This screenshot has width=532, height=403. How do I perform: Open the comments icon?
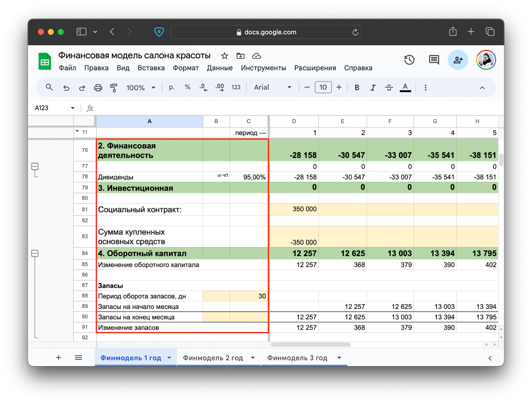(434, 60)
